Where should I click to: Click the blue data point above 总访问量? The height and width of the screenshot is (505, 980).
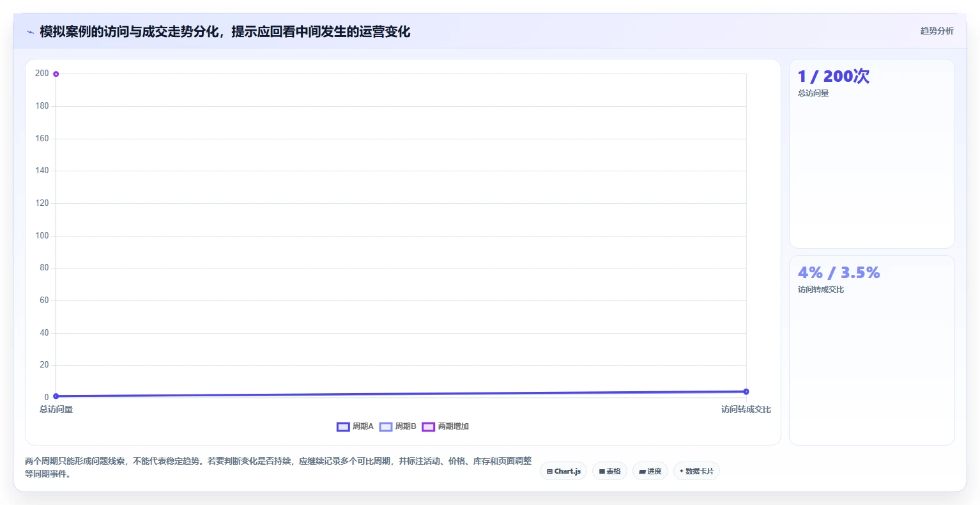56,396
